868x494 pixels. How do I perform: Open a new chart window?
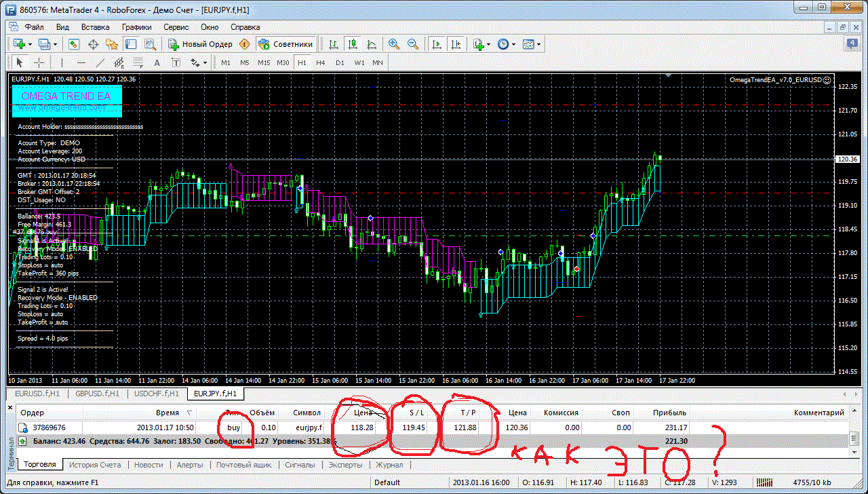[19, 44]
